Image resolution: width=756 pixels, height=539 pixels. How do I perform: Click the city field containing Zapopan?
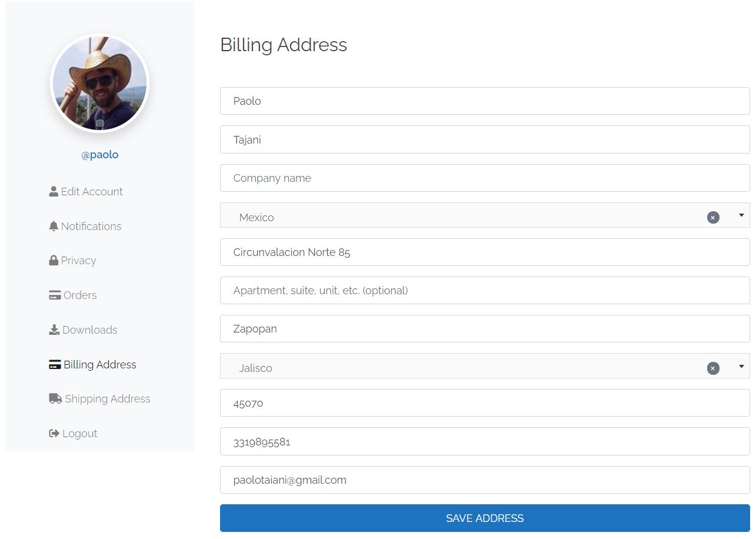pyautogui.click(x=485, y=328)
